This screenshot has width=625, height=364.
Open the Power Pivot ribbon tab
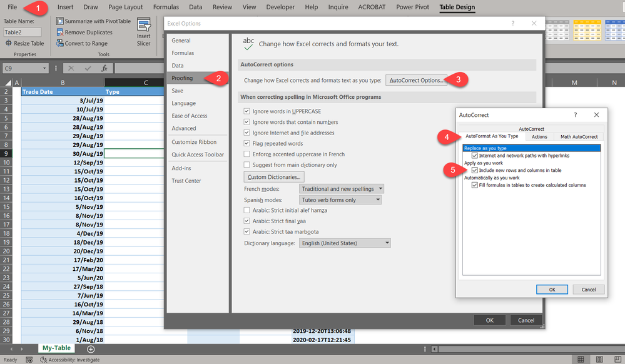click(412, 7)
